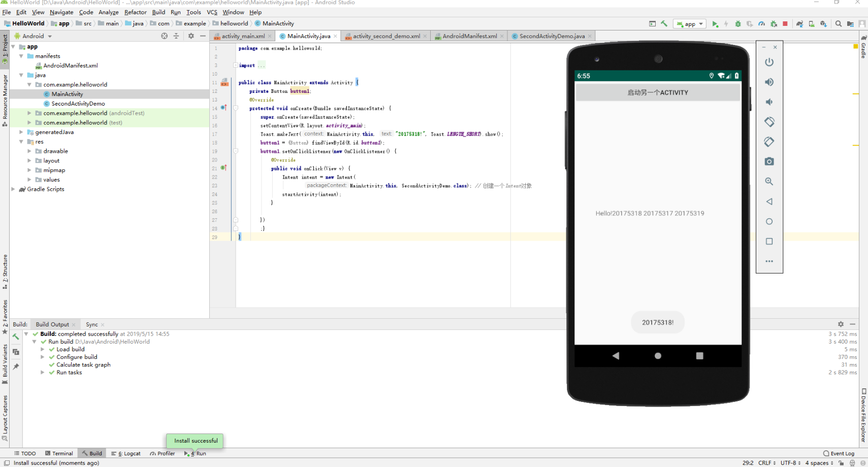Open AVD Manager icon
Screen dimensions: 868x467
[x=812, y=24]
